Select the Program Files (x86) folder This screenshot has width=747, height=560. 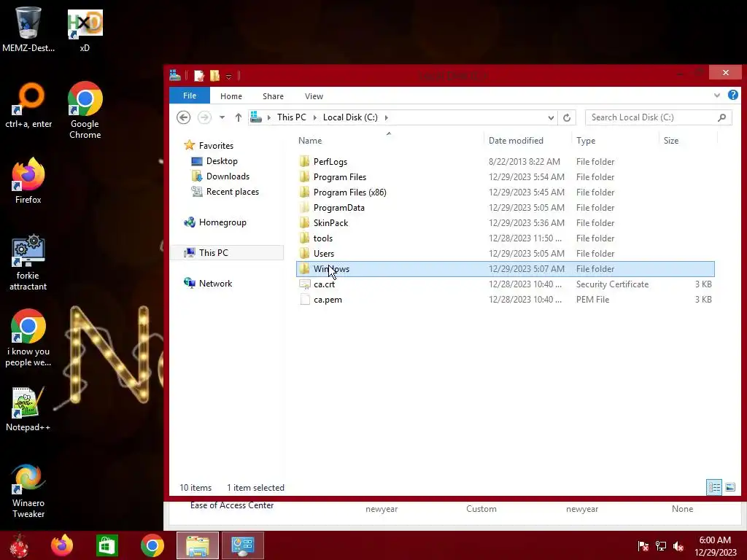tap(506, 192)
